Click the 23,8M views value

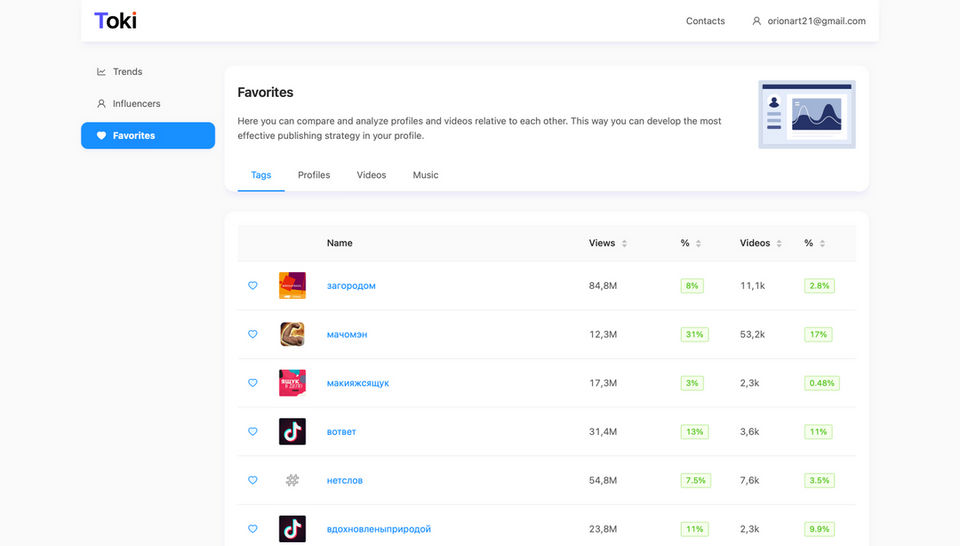[x=602, y=529]
